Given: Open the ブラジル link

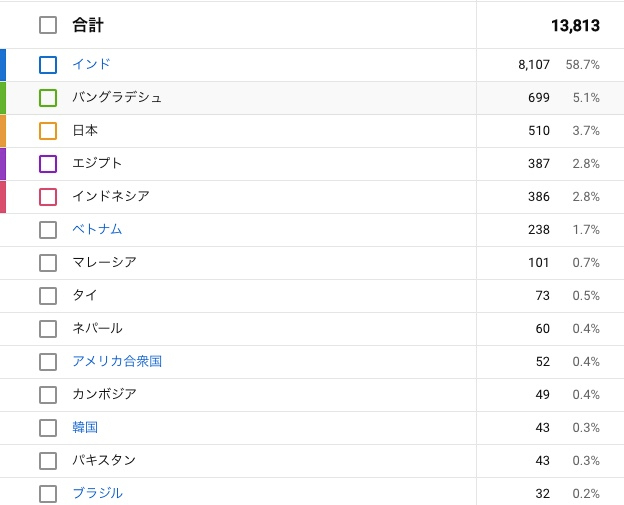Looking at the screenshot, I should (97, 493).
